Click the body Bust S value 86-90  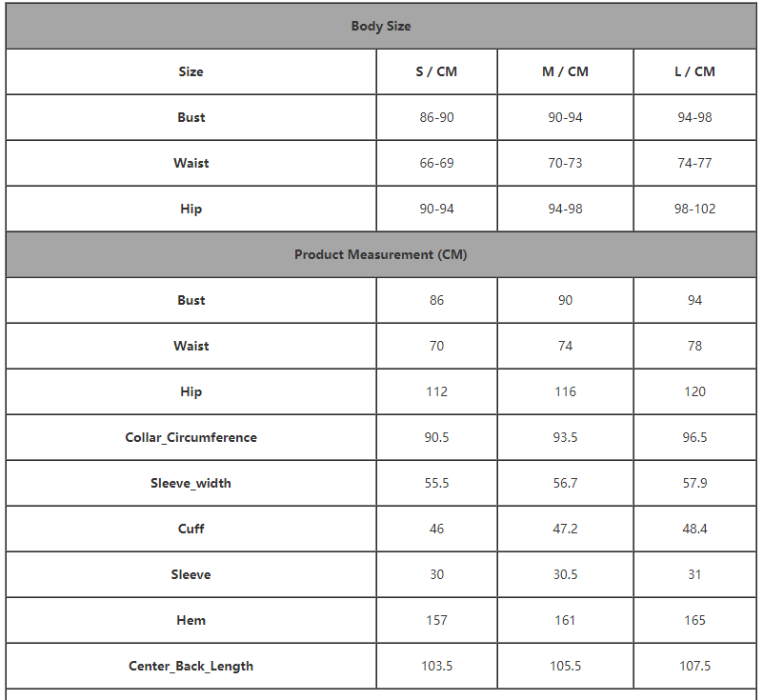pyautogui.click(x=436, y=117)
